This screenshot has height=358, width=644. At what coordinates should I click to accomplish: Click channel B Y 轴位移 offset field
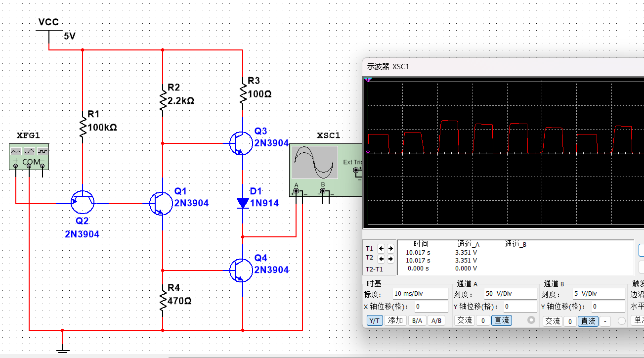coord(609,307)
